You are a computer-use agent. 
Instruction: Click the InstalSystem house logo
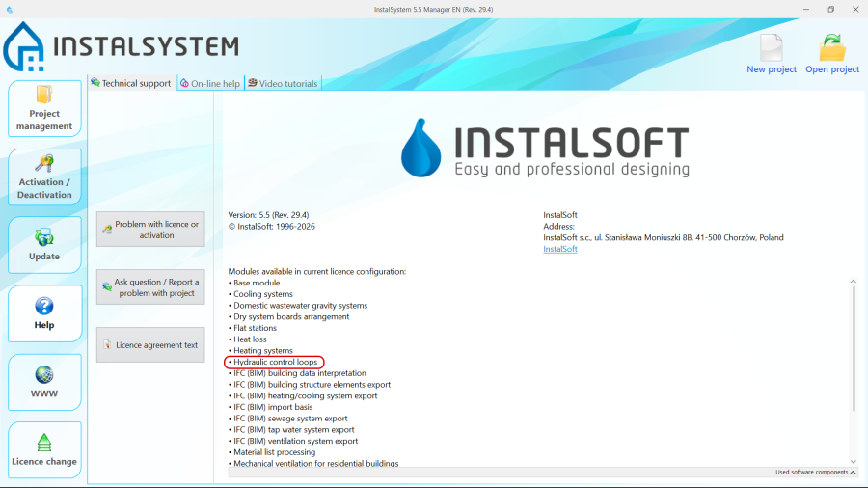coord(24,46)
